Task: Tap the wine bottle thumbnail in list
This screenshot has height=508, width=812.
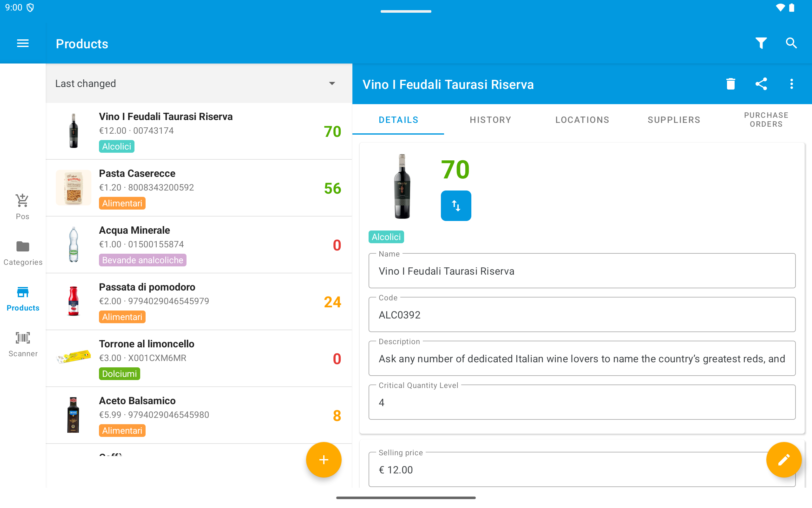Action: (x=74, y=131)
